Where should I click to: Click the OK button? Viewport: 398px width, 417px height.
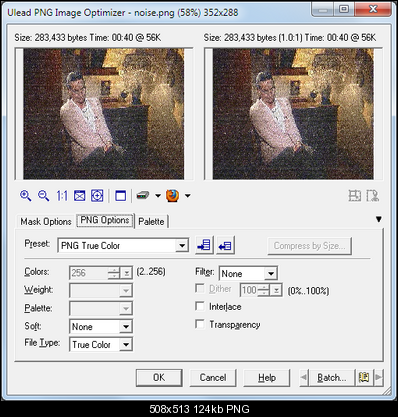159,378
